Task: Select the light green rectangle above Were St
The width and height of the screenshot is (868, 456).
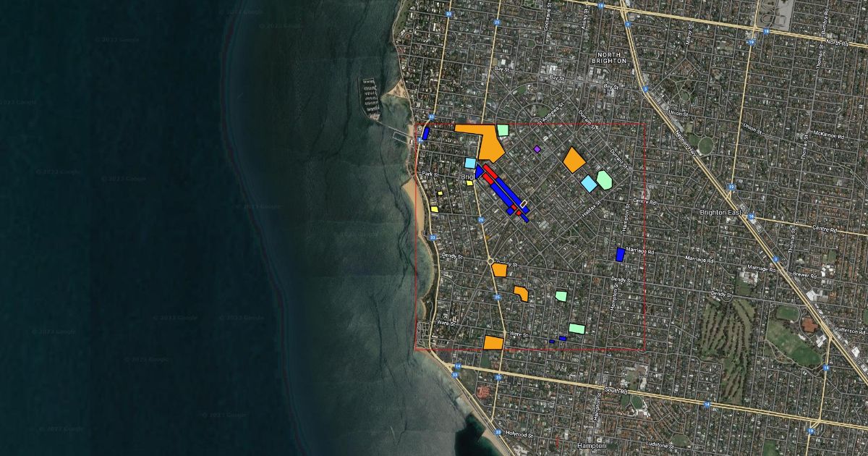Action: click(x=576, y=329)
